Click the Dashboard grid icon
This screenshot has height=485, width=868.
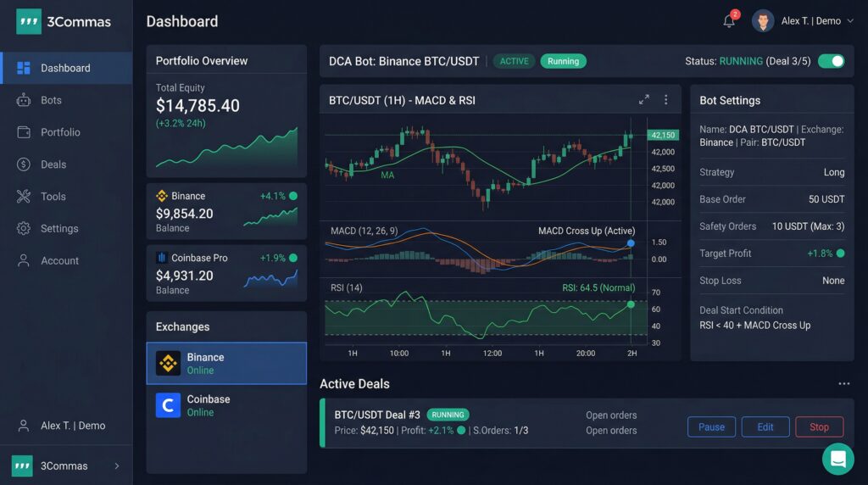coord(23,68)
